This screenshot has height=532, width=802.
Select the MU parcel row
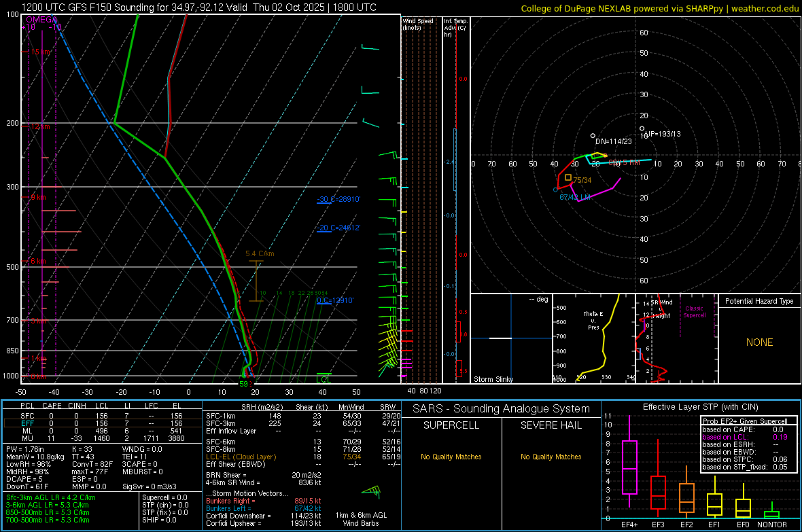click(x=101, y=438)
